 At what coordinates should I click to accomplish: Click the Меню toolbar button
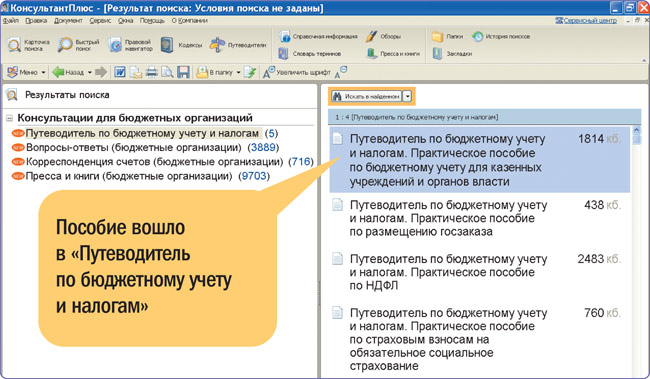coord(23,72)
